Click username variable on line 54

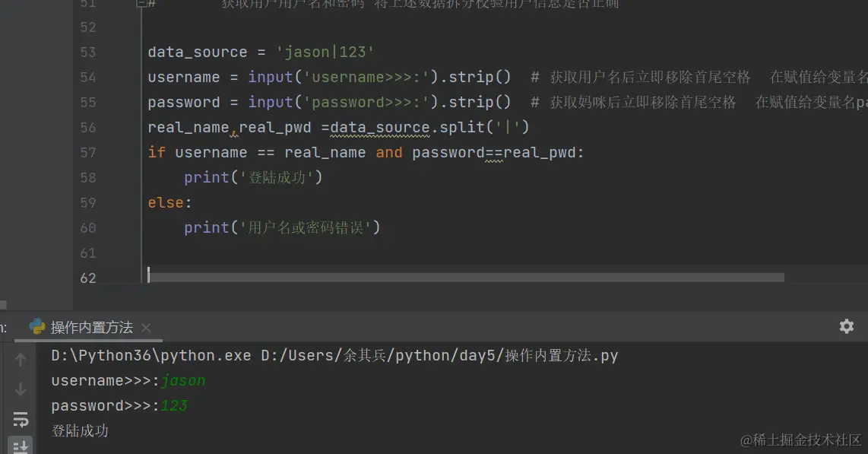click(184, 77)
